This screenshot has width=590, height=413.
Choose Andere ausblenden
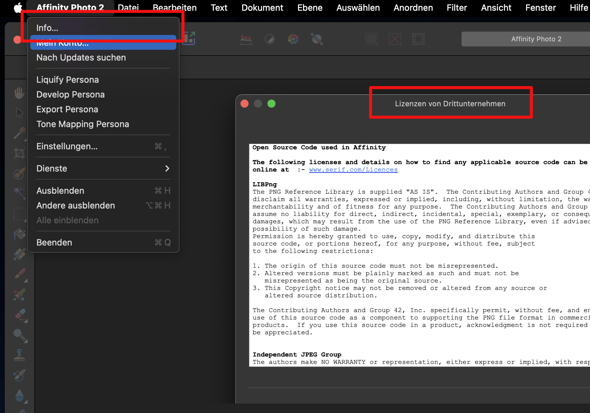click(x=103, y=205)
